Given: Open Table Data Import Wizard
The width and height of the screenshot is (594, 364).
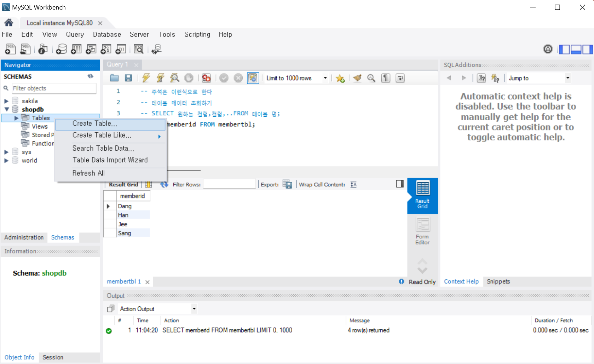Looking at the screenshot, I should [110, 160].
